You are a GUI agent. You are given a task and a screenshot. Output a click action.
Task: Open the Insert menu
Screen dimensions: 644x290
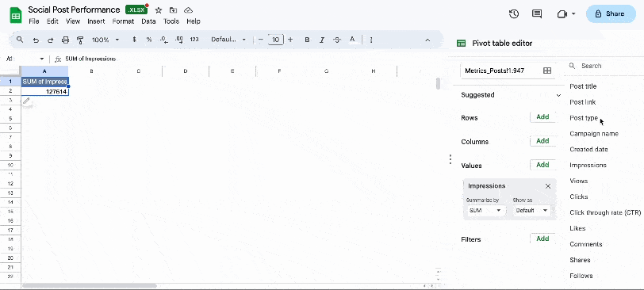(x=96, y=21)
